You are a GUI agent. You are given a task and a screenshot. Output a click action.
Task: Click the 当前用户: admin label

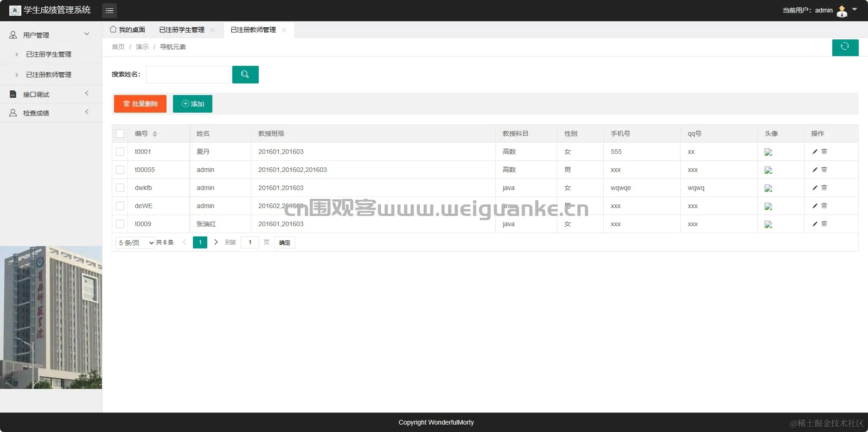click(808, 10)
